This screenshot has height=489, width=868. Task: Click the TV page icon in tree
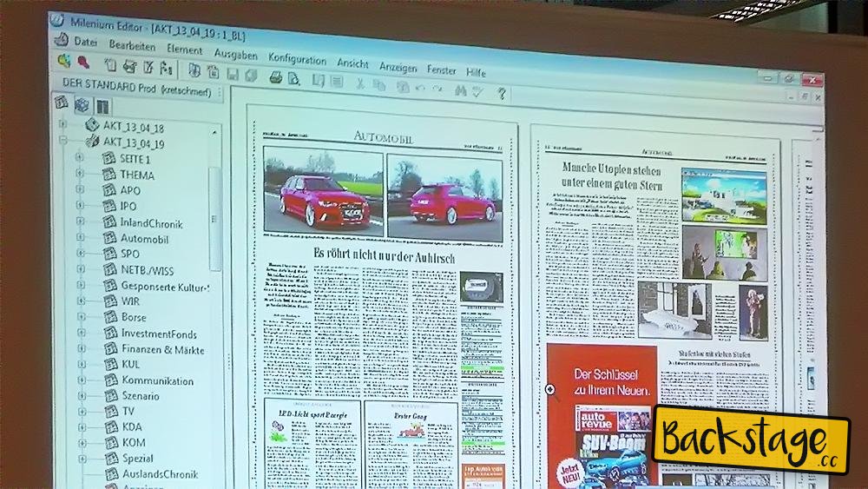tap(112, 411)
